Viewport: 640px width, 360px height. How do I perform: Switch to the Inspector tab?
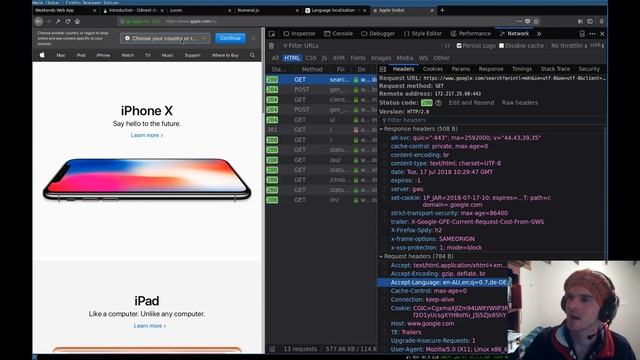pyautogui.click(x=299, y=34)
